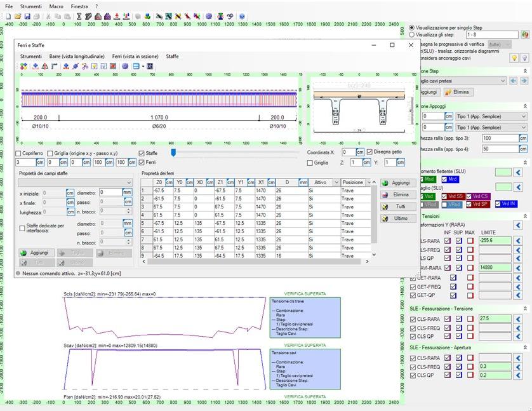Screen dimensions: 532x411
Task: Click the gear settings icon in Ferri e Staffe toolbar
Action: (125, 66)
